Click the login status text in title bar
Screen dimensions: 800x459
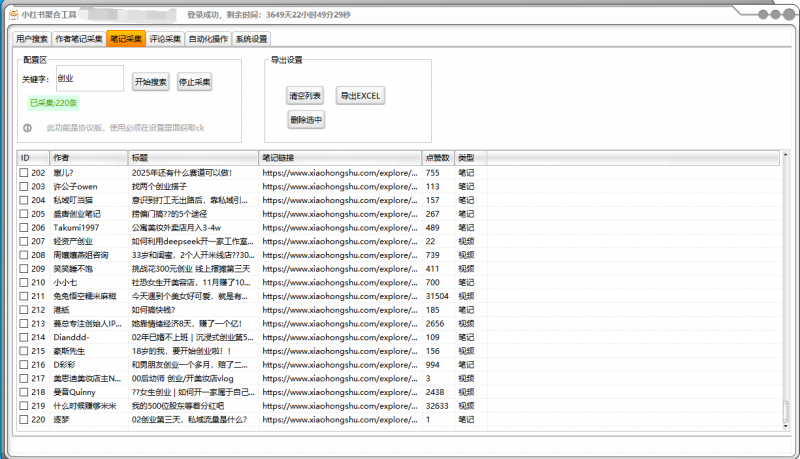(x=269, y=15)
